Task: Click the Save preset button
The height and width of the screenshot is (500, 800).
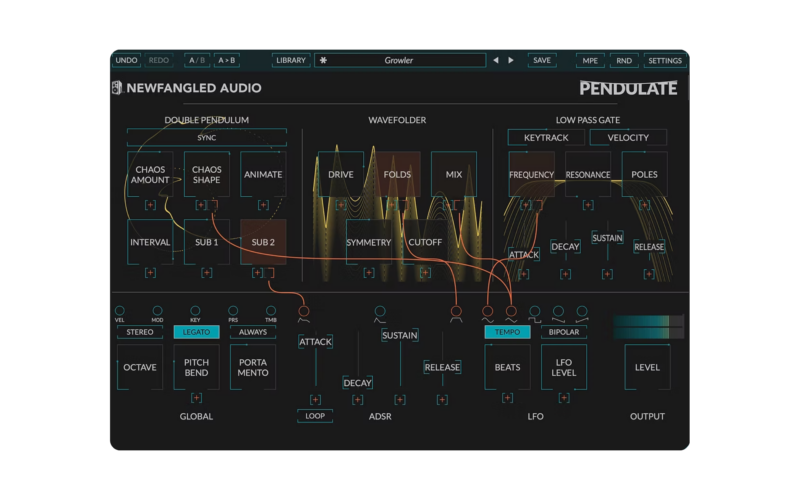Action: click(542, 60)
